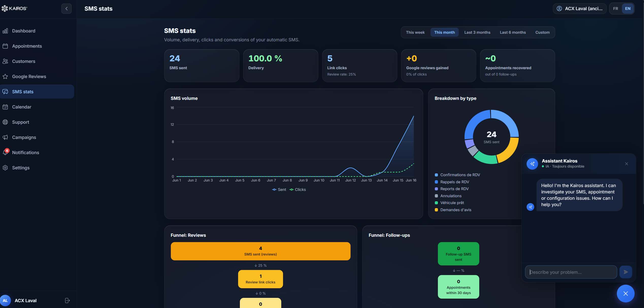Open ACX Laval account selector
The width and height of the screenshot is (644, 308).
pyautogui.click(x=580, y=9)
